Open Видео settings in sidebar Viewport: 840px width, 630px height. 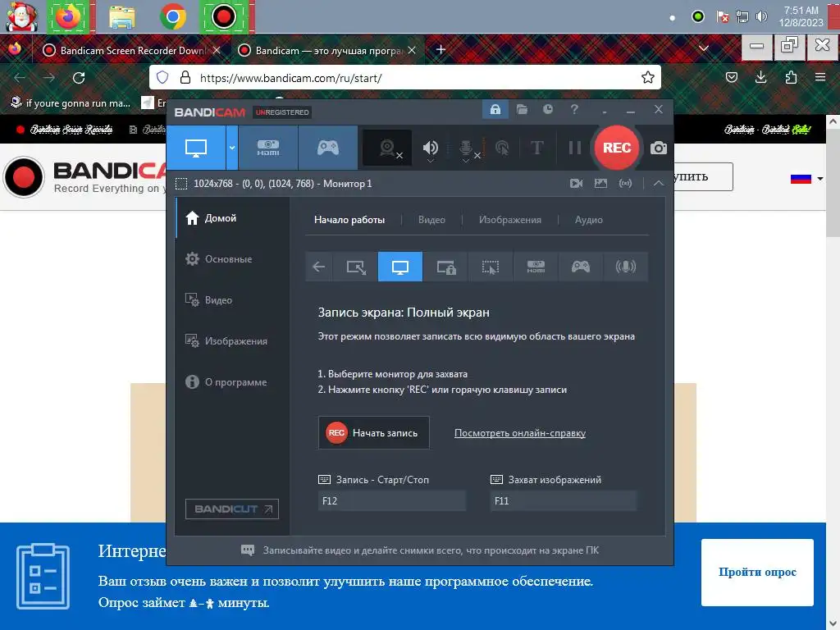point(232,300)
